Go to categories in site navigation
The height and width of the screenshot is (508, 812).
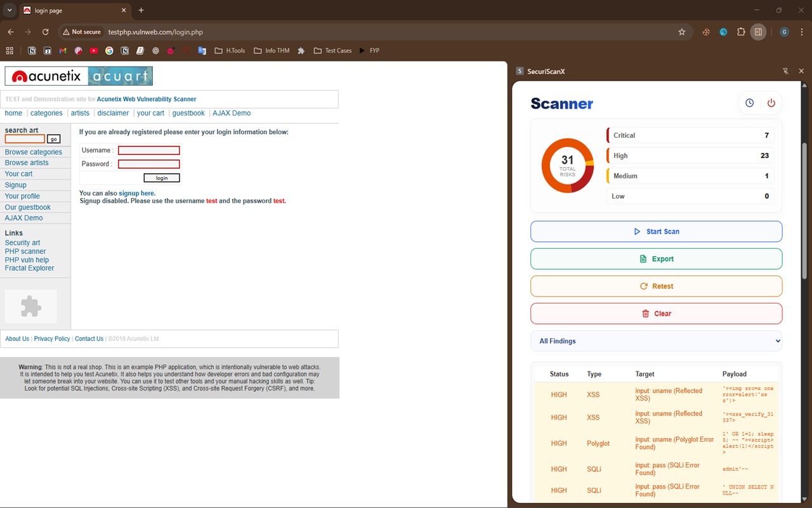pos(46,113)
